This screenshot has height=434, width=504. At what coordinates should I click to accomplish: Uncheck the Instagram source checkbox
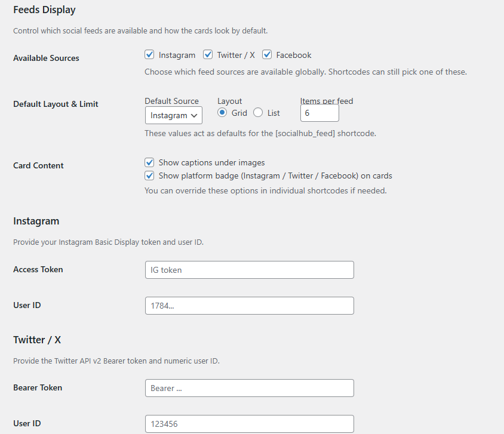coord(150,55)
